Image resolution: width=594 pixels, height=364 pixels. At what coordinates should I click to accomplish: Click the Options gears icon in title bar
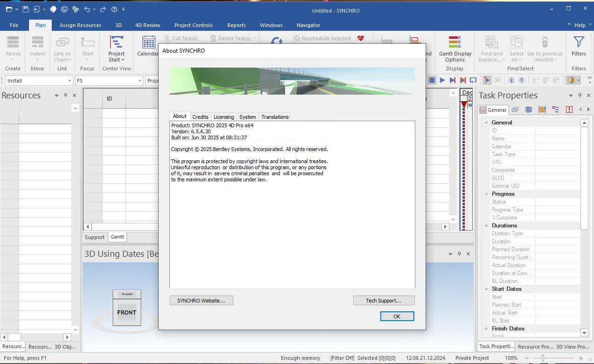coord(76,9)
